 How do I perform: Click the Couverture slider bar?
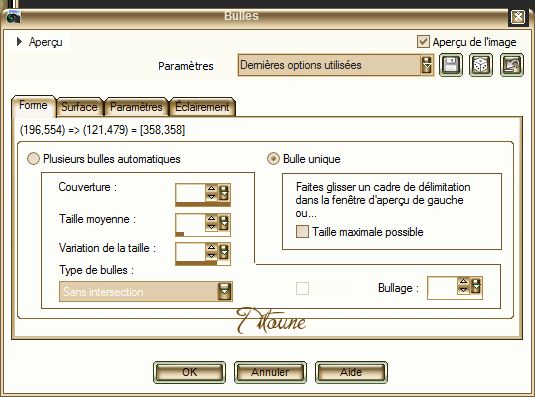[x=203, y=205]
